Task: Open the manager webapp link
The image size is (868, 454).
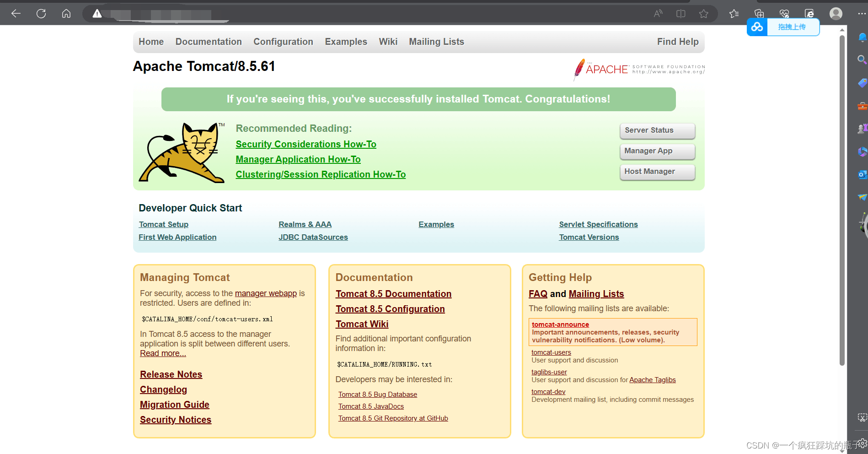Action: pyautogui.click(x=266, y=293)
